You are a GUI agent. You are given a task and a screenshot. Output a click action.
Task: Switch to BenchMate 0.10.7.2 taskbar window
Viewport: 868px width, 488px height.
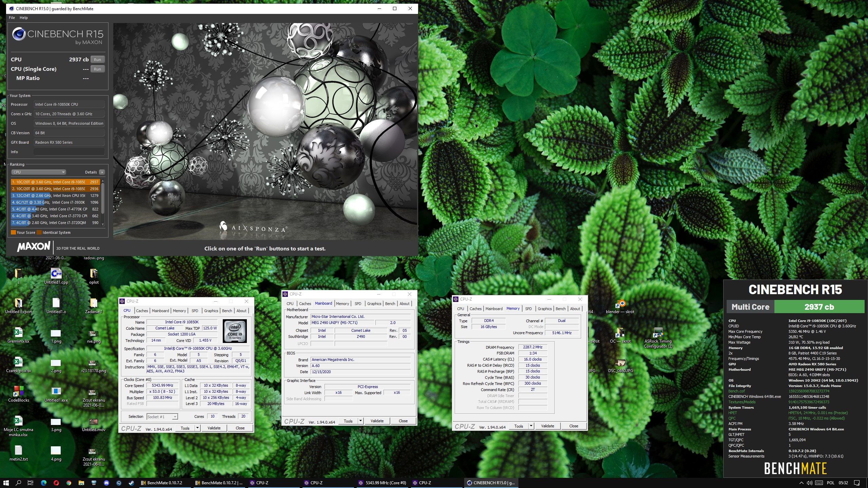[165, 483]
